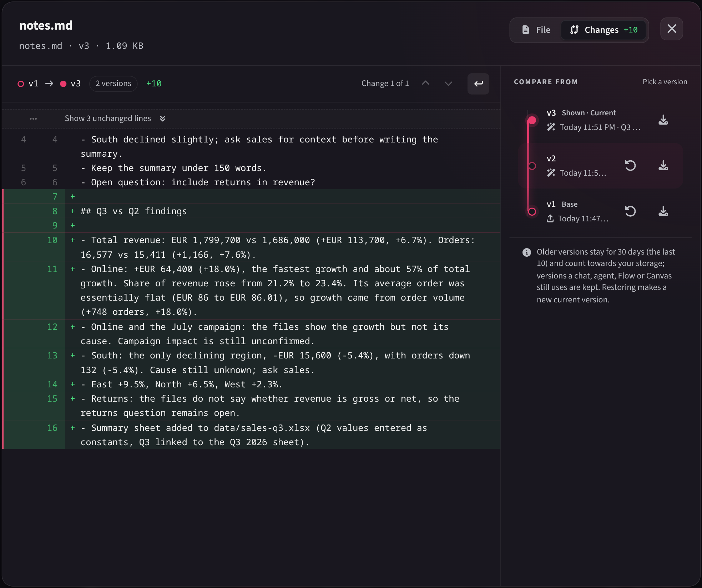
Task: Go to previous change with up chevron
Action: point(425,84)
